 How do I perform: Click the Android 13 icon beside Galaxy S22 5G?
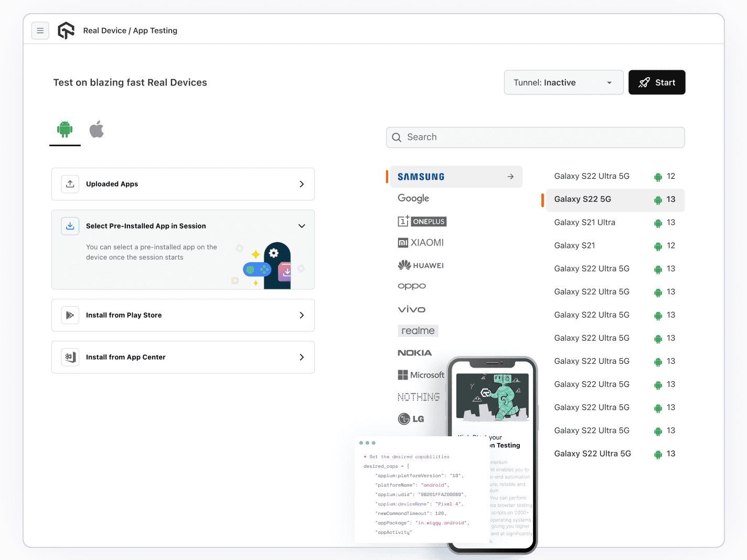point(658,200)
